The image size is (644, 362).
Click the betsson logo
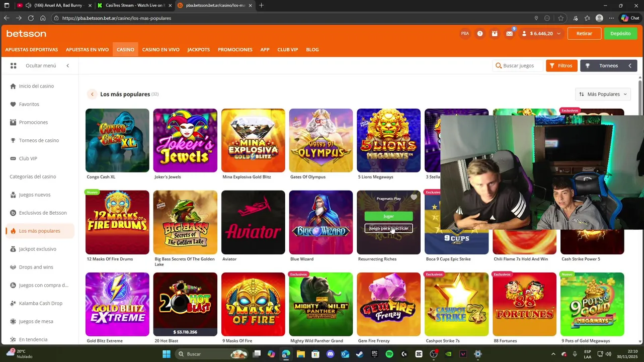click(26, 34)
